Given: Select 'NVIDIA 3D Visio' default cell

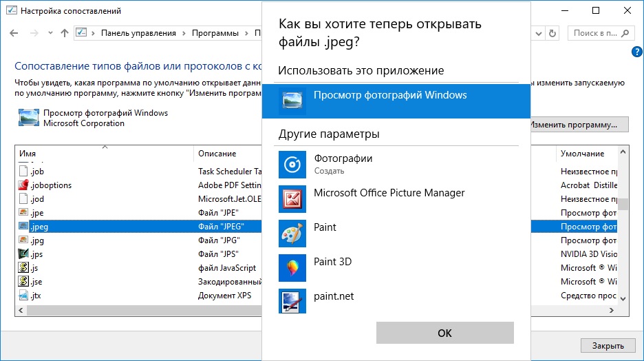Looking at the screenshot, I should coord(589,254).
